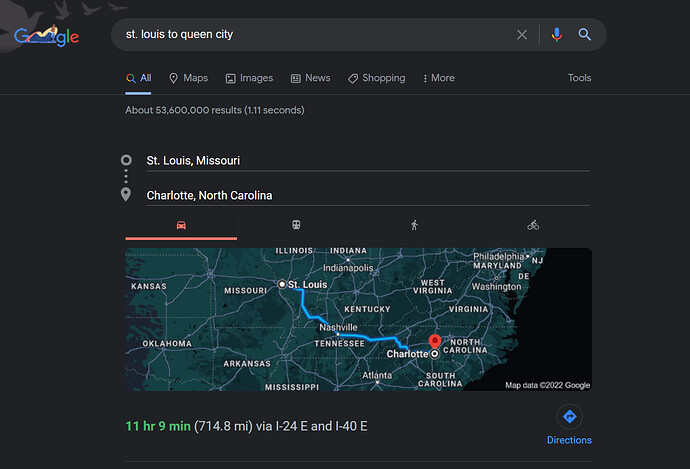This screenshot has height=469, width=690.
Task: Expand the More search options menu
Action: 438,78
